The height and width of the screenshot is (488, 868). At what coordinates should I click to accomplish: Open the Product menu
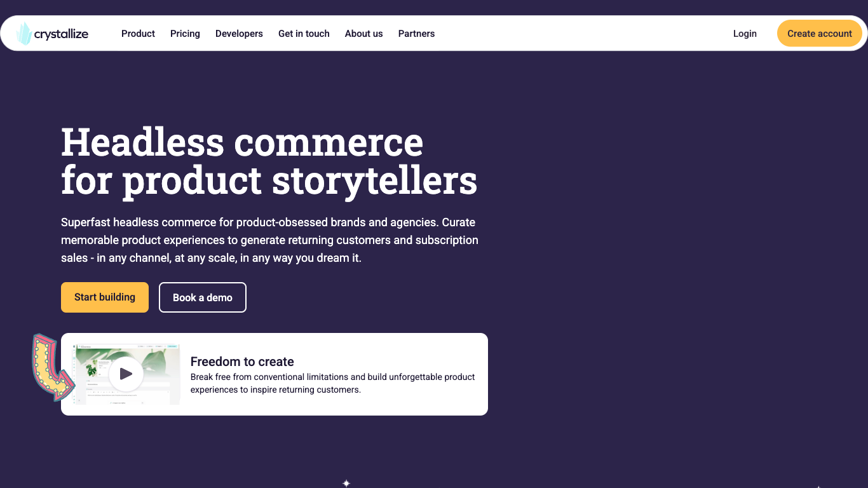pyautogui.click(x=138, y=34)
